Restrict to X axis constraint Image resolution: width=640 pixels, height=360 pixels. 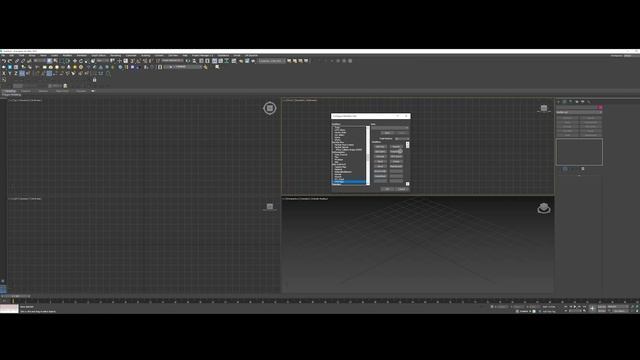[4, 73]
